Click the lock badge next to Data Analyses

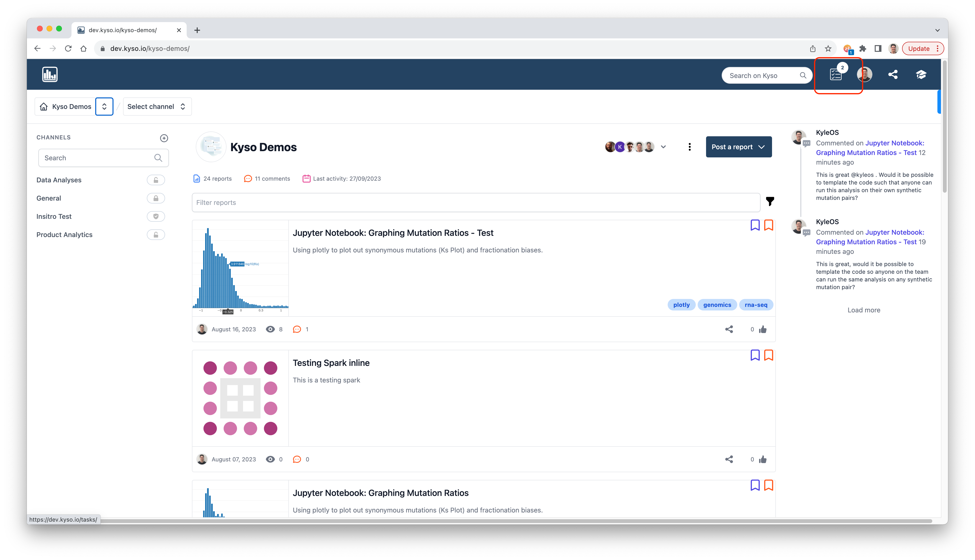pyautogui.click(x=156, y=180)
